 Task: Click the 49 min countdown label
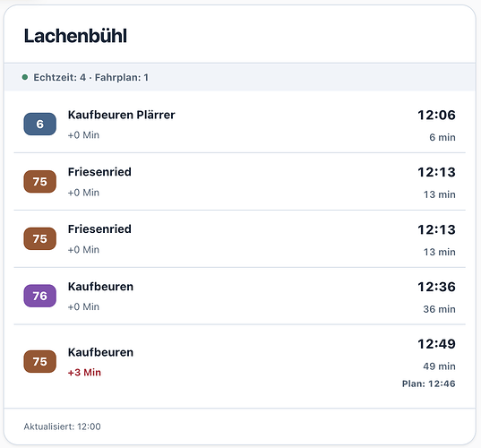(x=439, y=366)
